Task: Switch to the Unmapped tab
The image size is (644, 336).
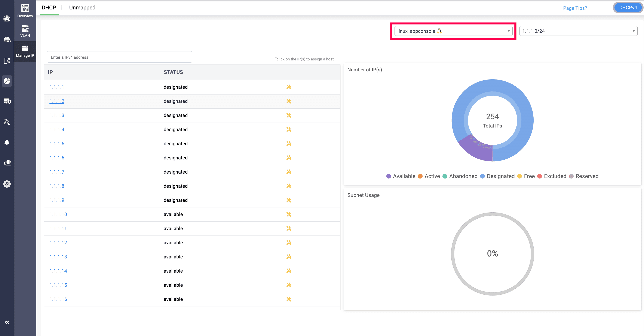Action: [82, 7]
